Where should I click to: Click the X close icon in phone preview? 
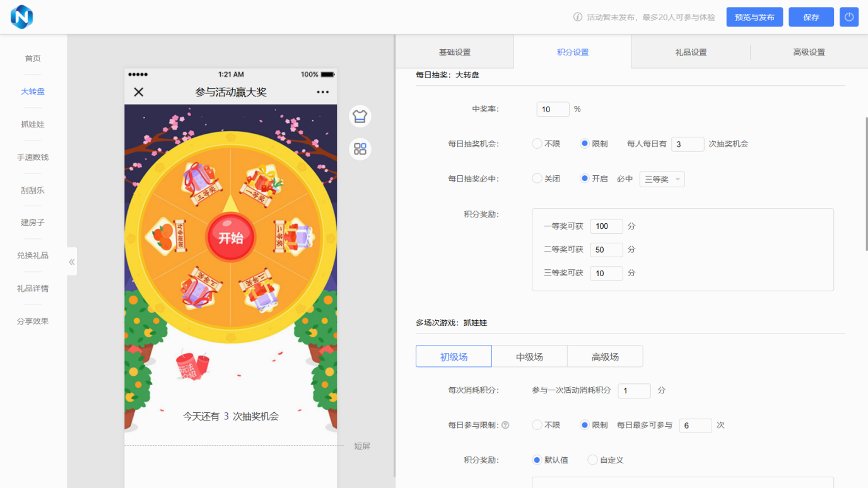point(139,92)
